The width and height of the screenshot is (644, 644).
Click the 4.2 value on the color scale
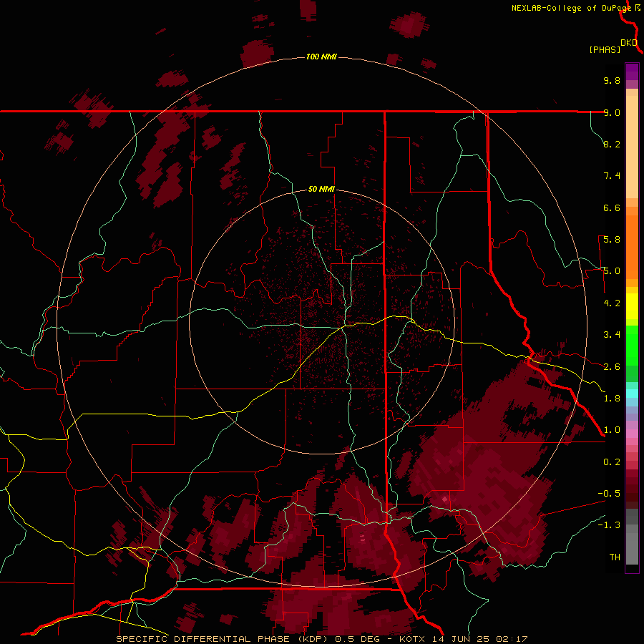pos(612,303)
